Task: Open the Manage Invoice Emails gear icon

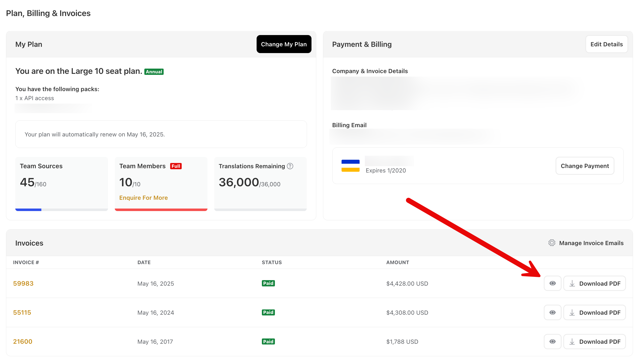Action: tap(552, 243)
